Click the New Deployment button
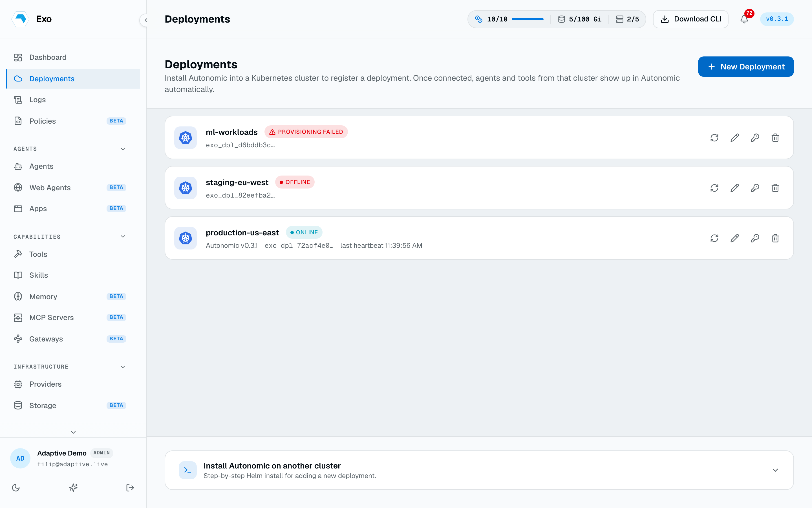Image resolution: width=812 pixels, height=508 pixels. coord(745,67)
